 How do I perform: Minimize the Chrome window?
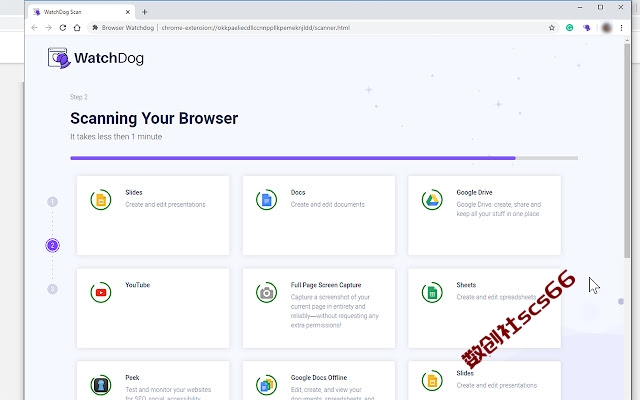(x=580, y=7)
